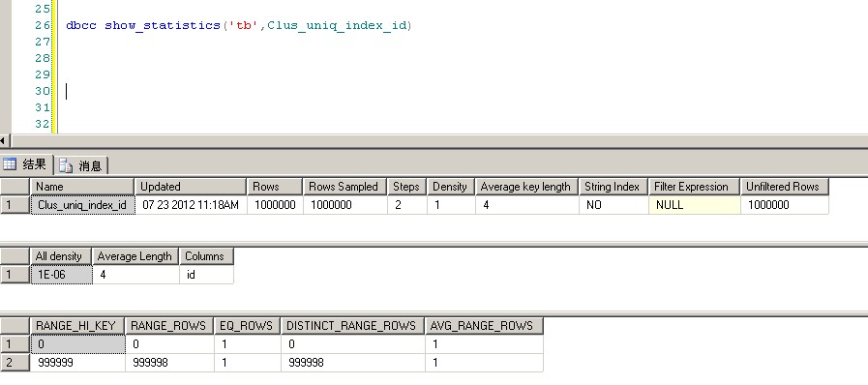Select the NULL Filter Expression cell
The image size is (868, 385).
click(694, 205)
